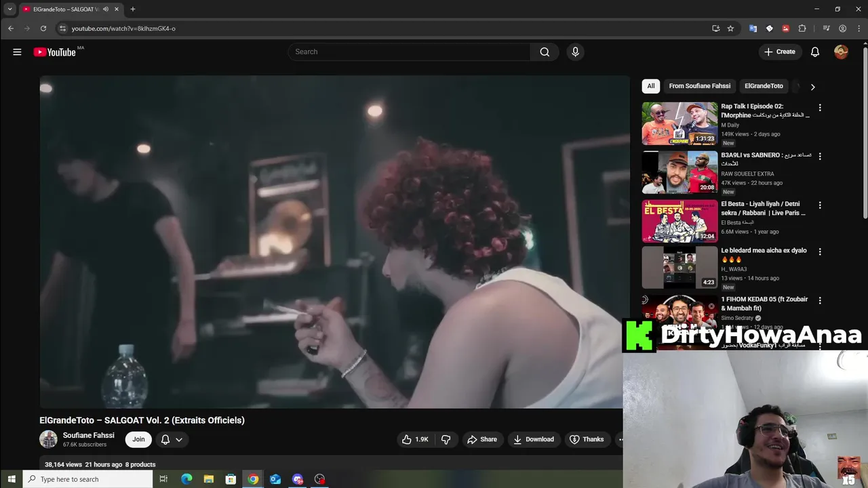Switch to ElGrandeToto SALGOAT browser tab
The image size is (868, 488).
66,9
